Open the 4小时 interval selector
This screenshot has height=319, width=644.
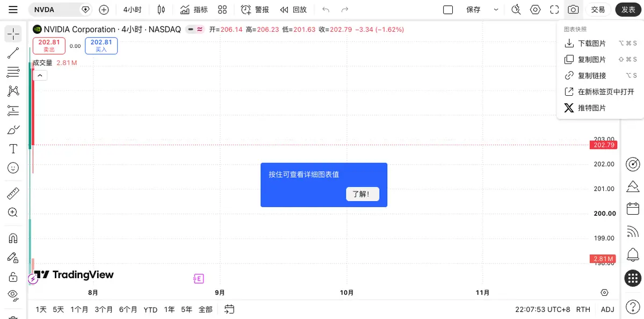pos(132,10)
